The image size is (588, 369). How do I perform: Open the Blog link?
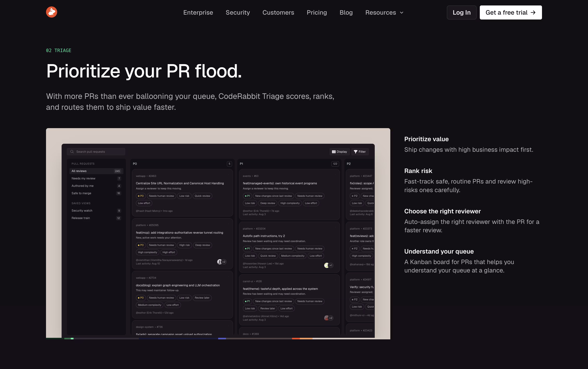click(x=346, y=12)
